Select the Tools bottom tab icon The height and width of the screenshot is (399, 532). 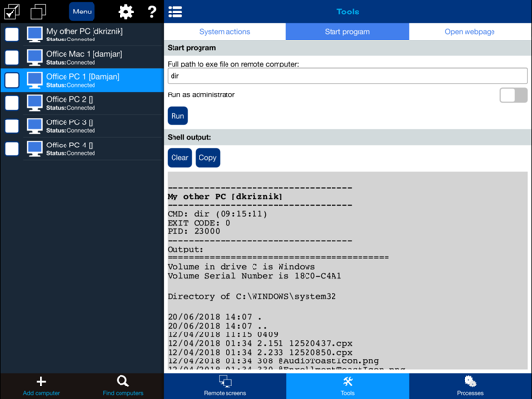click(x=347, y=386)
